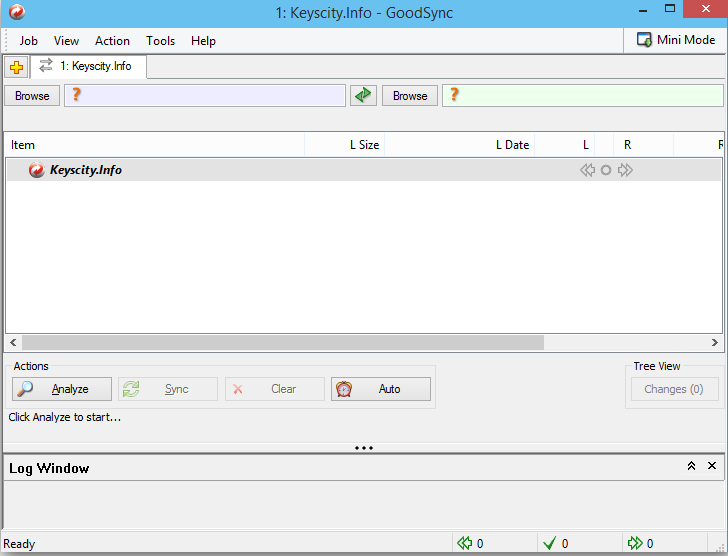This screenshot has width=728, height=556.
Task: Select the 1: Keyscity.Info job tab
Action: 89,66
